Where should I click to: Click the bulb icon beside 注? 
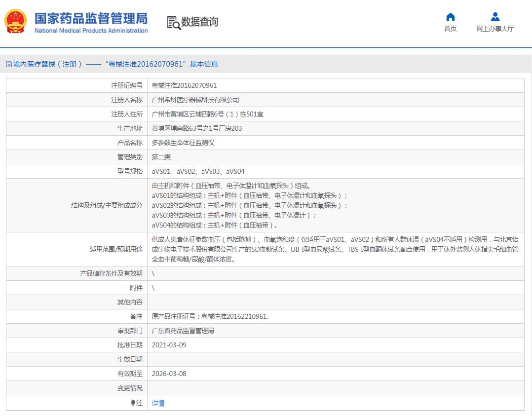(x=133, y=403)
